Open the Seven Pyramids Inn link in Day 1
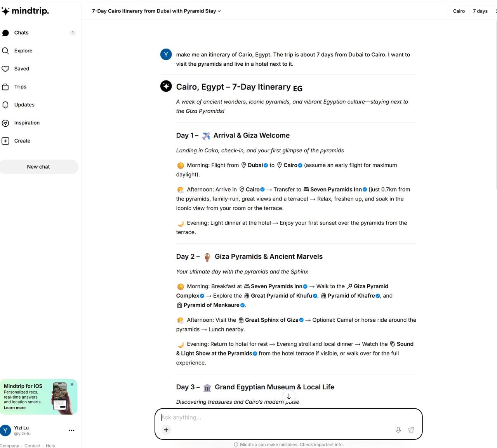 pos(335,190)
